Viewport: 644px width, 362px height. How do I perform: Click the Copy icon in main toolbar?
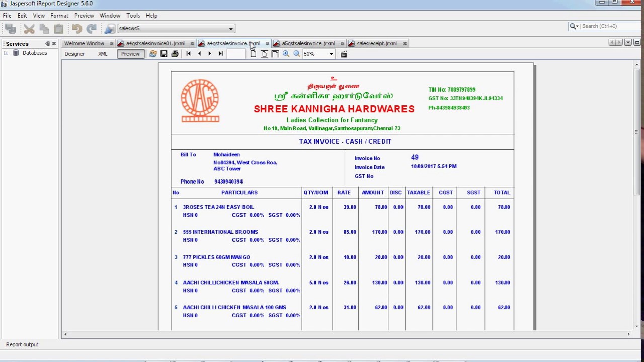44,29
